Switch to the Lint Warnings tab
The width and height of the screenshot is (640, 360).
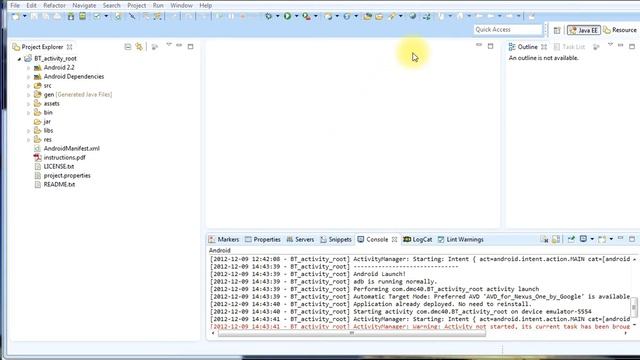(x=460, y=240)
